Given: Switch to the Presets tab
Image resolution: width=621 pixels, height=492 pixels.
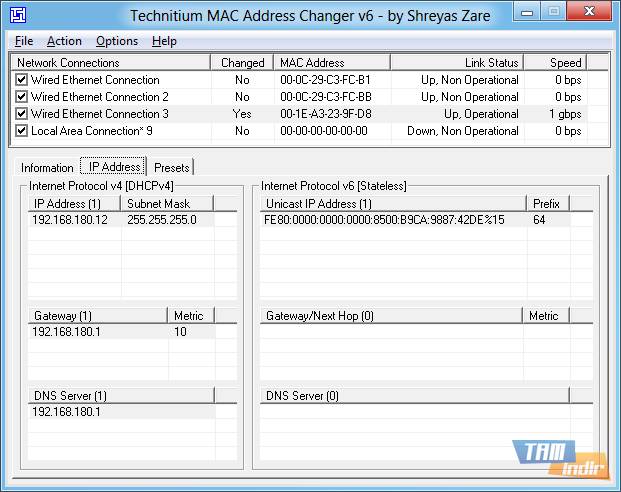Looking at the screenshot, I should tap(172, 168).
